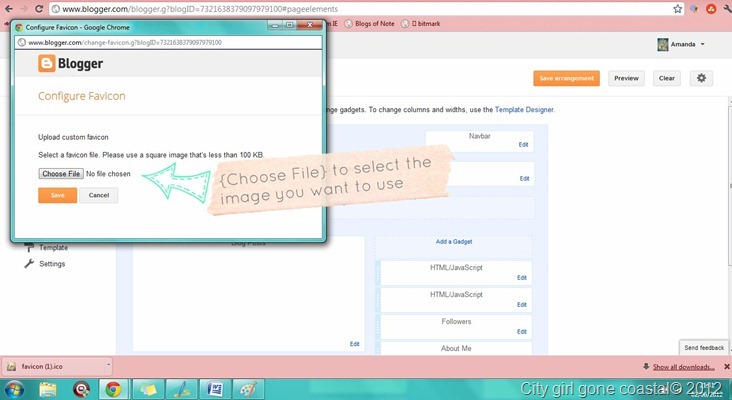Viewport: 732px width, 400px height.
Task: Open Settings in the left sidebar
Action: (x=52, y=264)
